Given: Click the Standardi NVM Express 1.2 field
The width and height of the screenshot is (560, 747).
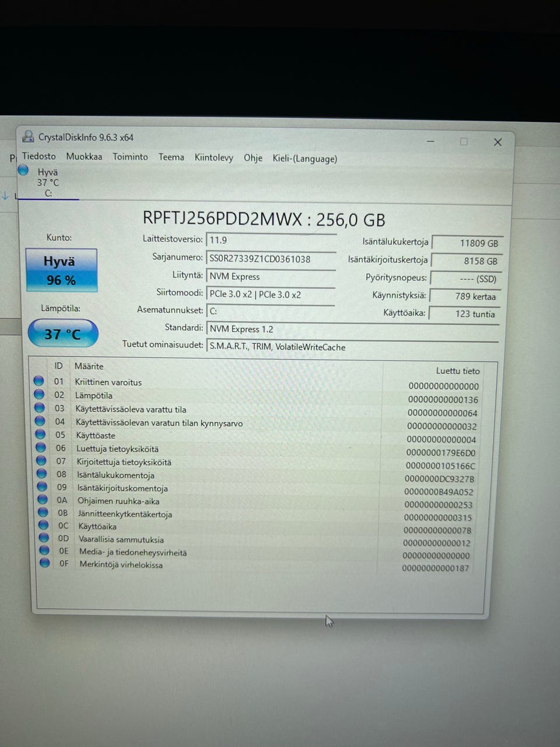Looking at the screenshot, I should 353,329.
